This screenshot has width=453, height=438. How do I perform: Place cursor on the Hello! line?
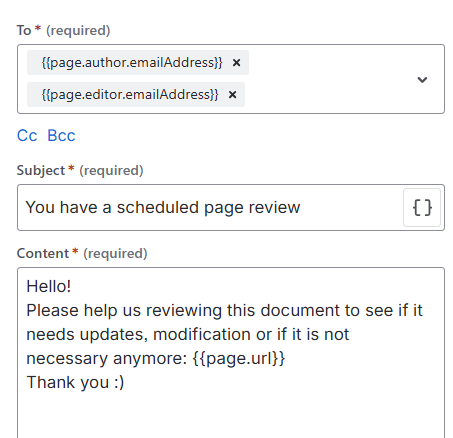49,286
